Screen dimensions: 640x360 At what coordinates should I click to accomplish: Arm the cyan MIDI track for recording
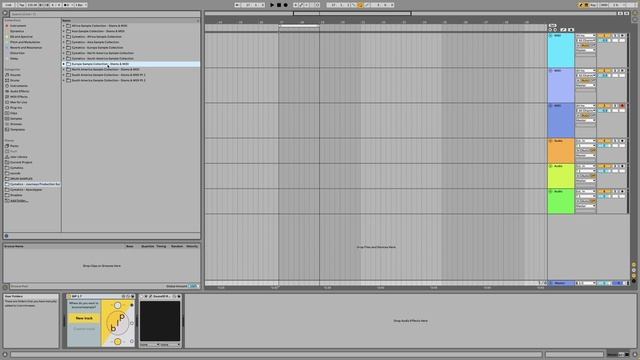tap(622, 36)
